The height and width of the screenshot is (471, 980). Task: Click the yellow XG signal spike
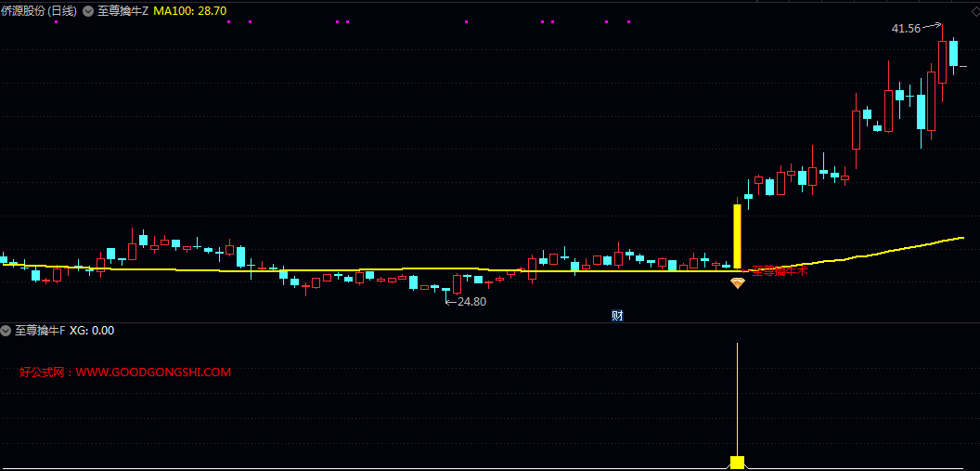pyautogui.click(x=738, y=405)
